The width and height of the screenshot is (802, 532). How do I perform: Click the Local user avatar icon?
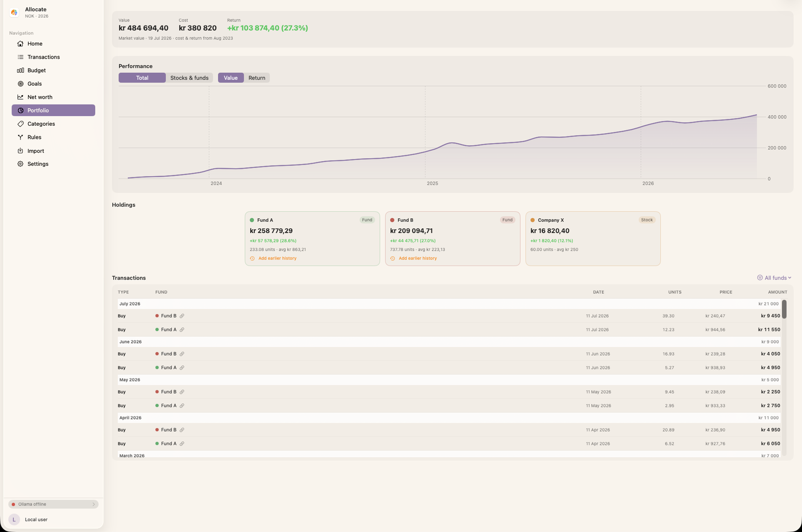[14, 519]
